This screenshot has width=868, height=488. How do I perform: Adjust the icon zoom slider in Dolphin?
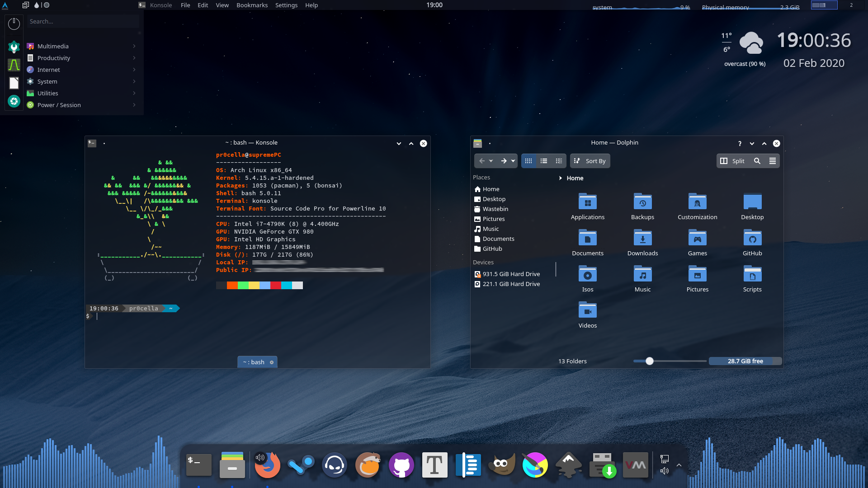[650, 361]
